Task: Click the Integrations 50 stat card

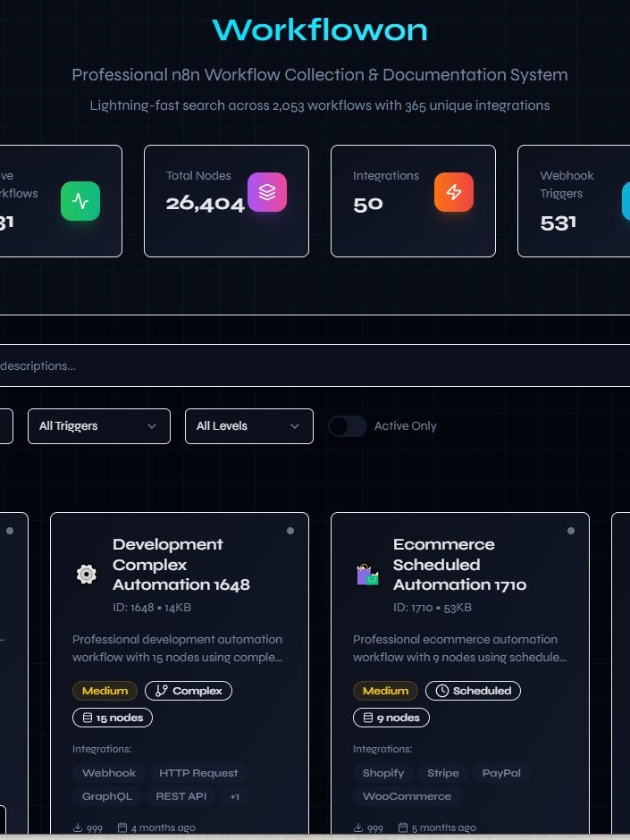Action: [413, 201]
